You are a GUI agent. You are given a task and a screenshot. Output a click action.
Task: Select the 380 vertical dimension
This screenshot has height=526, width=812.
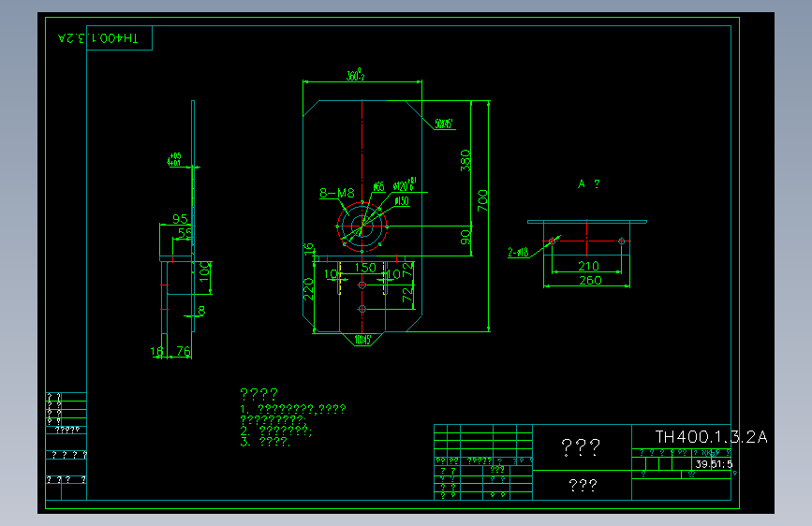pyautogui.click(x=465, y=160)
